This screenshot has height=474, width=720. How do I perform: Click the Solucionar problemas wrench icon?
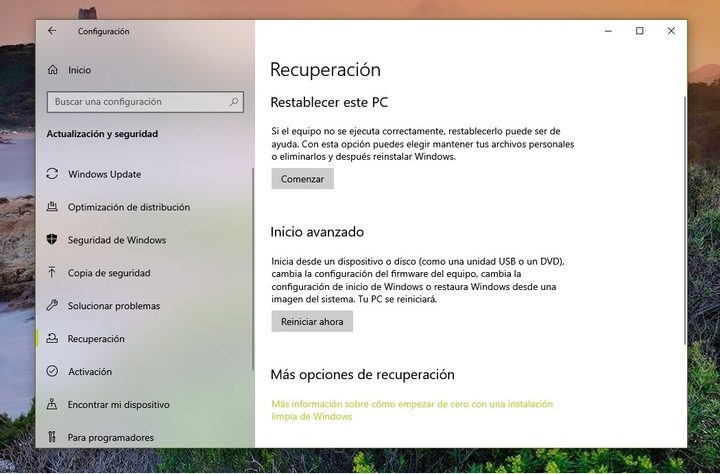click(x=52, y=305)
